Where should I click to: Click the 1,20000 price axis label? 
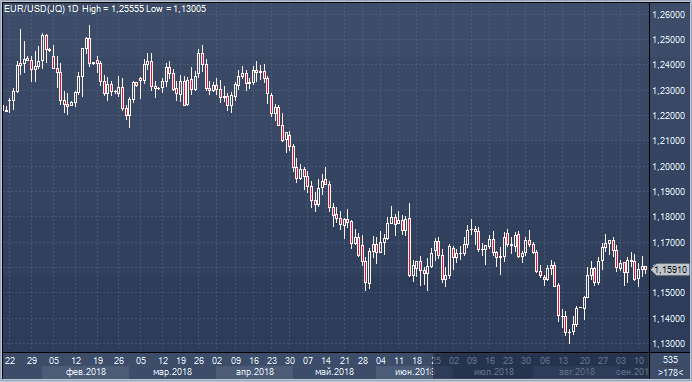pos(669,167)
